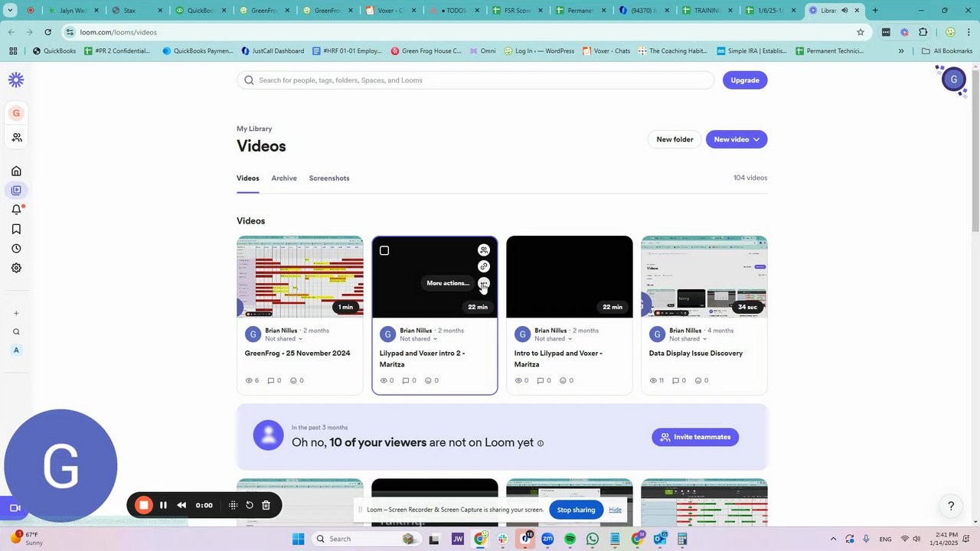
Task: Expand Not shared dropdown on Data Display video
Action: click(x=704, y=339)
